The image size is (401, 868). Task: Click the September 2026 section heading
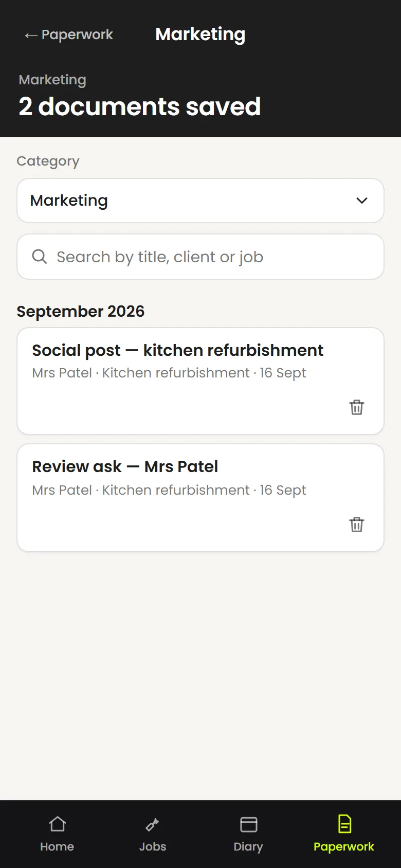(x=81, y=311)
